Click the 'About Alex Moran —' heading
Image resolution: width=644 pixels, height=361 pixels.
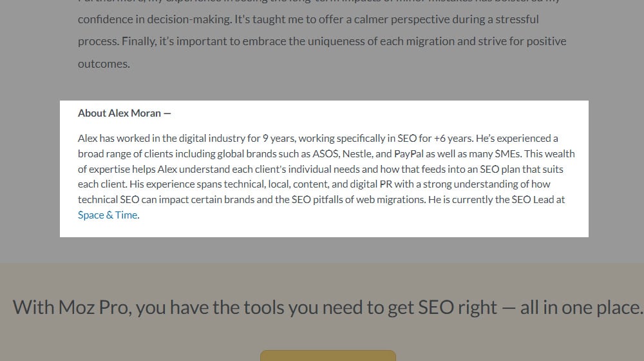(124, 113)
